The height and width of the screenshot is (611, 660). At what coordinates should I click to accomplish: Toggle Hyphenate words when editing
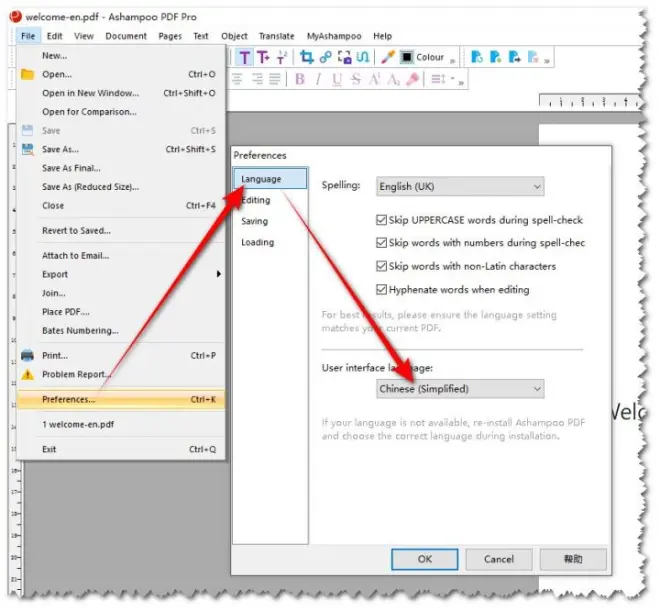(381, 290)
